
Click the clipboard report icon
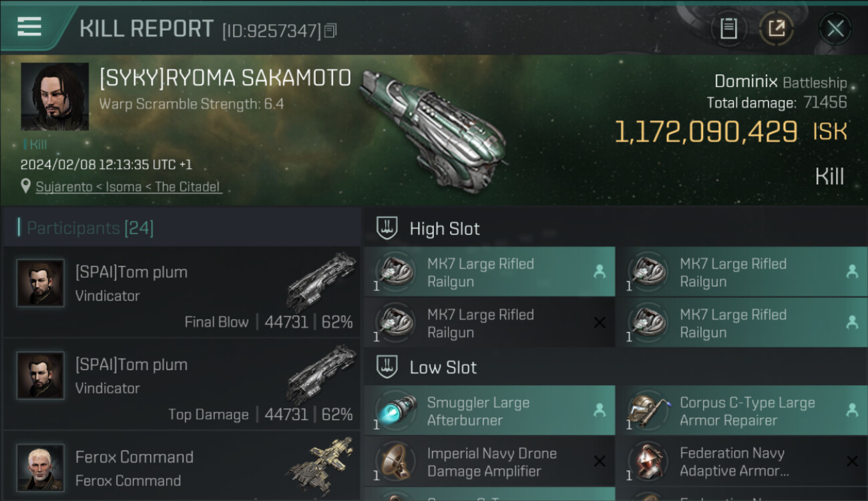(728, 29)
